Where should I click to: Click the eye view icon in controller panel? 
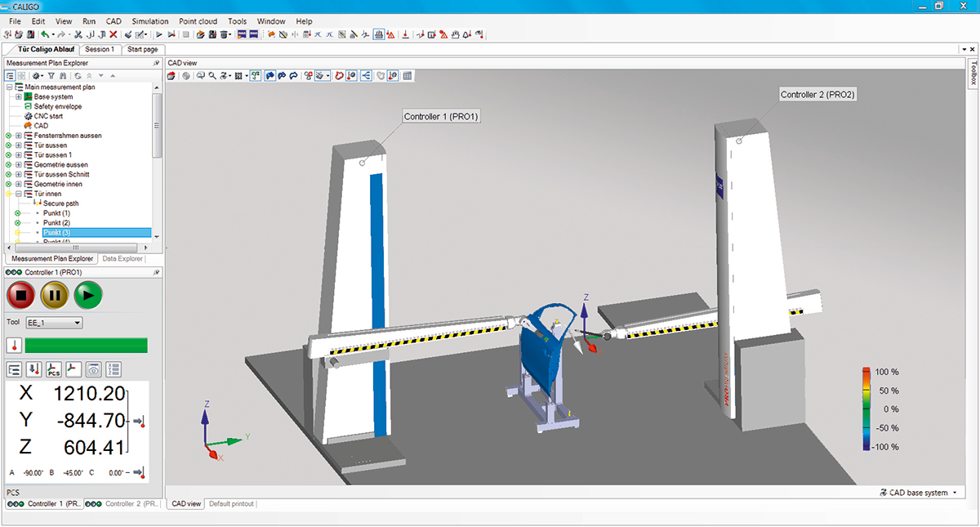pyautogui.click(x=93, y=369)
